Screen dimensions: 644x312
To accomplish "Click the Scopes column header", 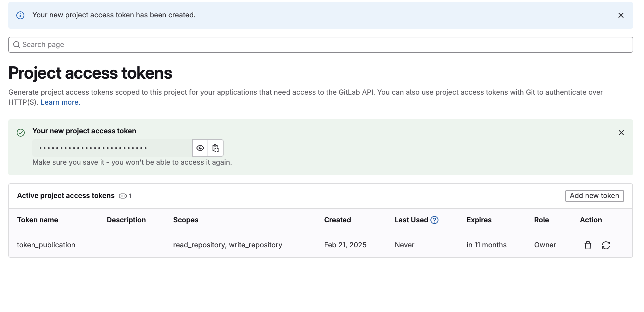I will coord(186,220).
